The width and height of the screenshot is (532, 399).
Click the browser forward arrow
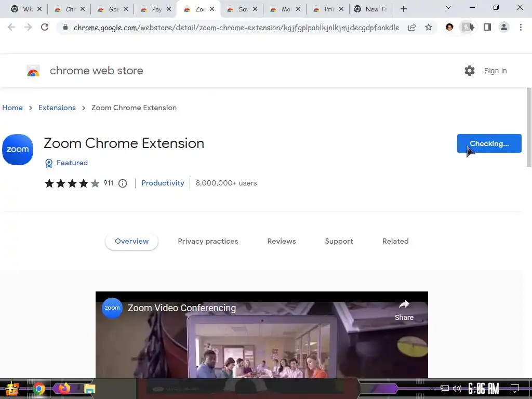[x=28, y=27]
